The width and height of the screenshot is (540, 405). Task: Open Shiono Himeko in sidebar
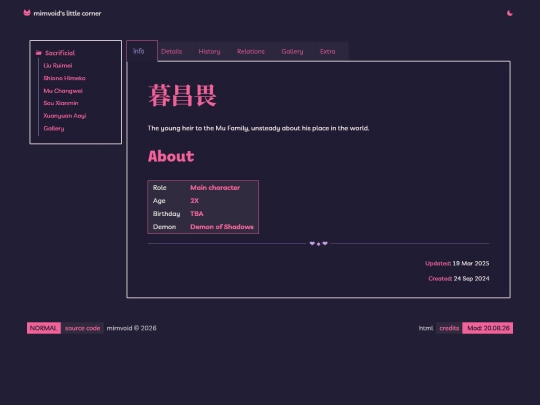tap(64, 78)
